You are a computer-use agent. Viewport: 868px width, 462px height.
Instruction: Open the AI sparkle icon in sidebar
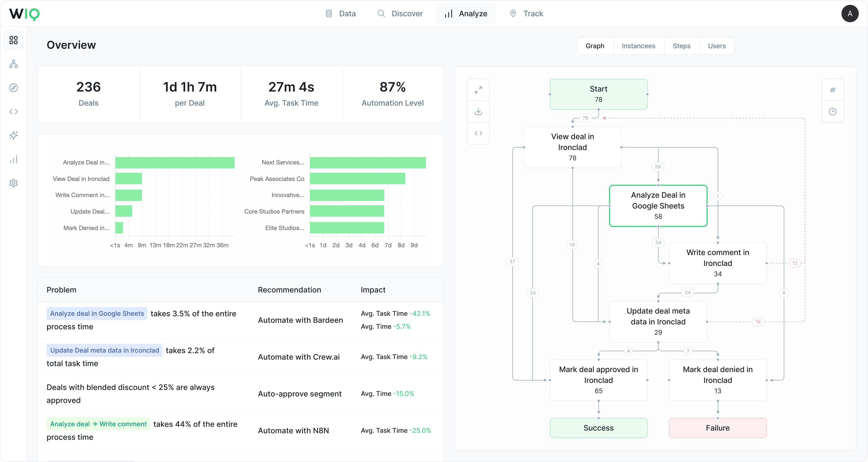pyautogui.click(x=14, y=135)
